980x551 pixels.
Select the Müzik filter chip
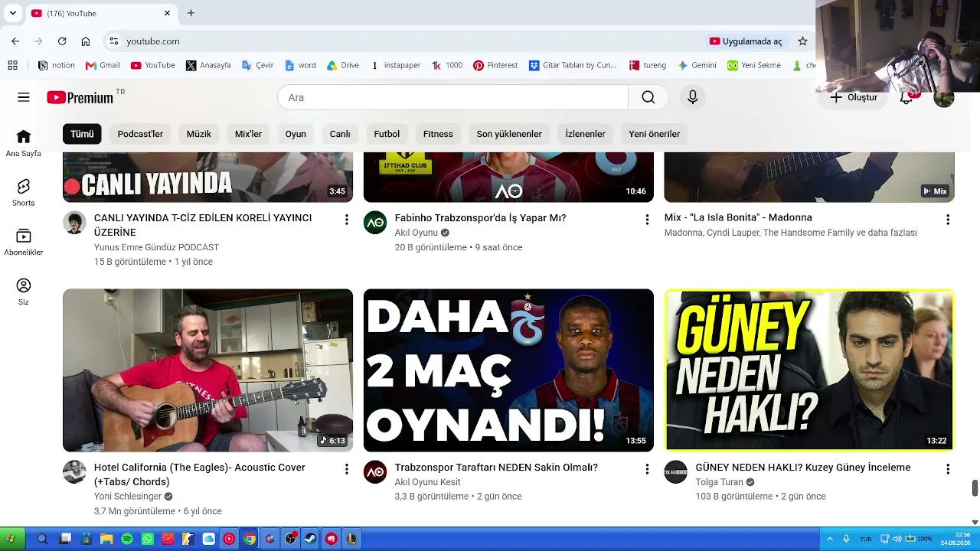click(199, 134)
